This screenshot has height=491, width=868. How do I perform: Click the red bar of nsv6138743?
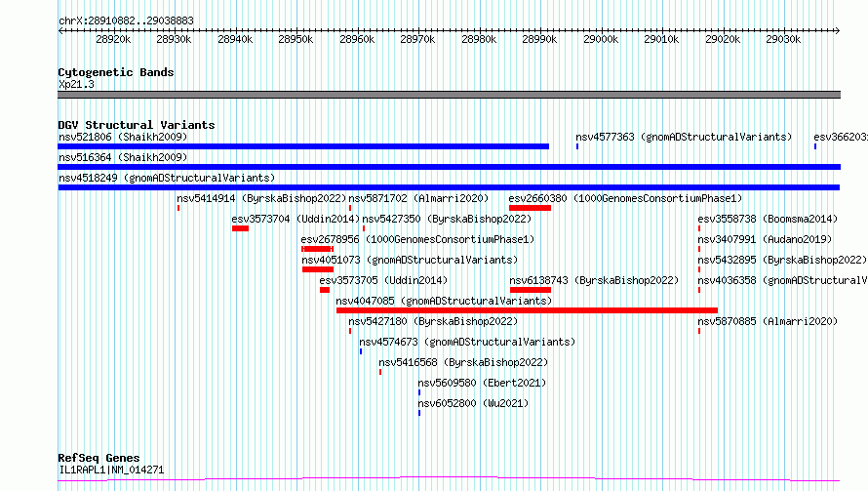point(531,290)
